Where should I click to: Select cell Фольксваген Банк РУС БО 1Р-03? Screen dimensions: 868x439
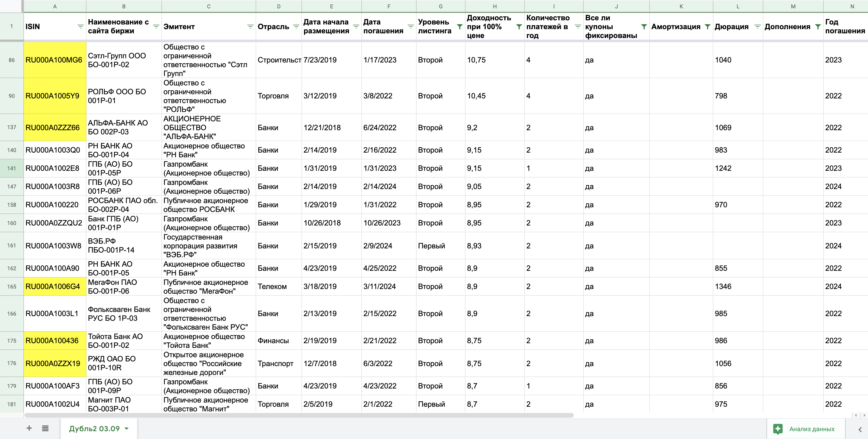click(x=124, y=314)
